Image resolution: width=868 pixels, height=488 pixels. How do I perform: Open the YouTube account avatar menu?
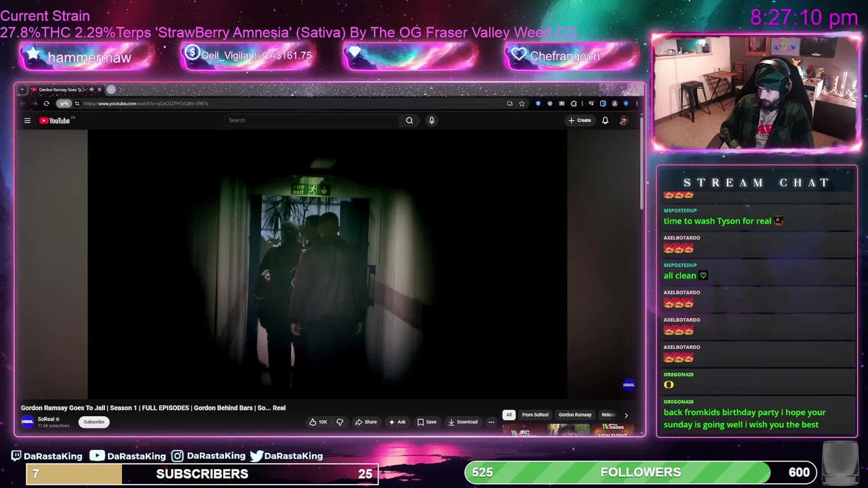pos(624,121)
